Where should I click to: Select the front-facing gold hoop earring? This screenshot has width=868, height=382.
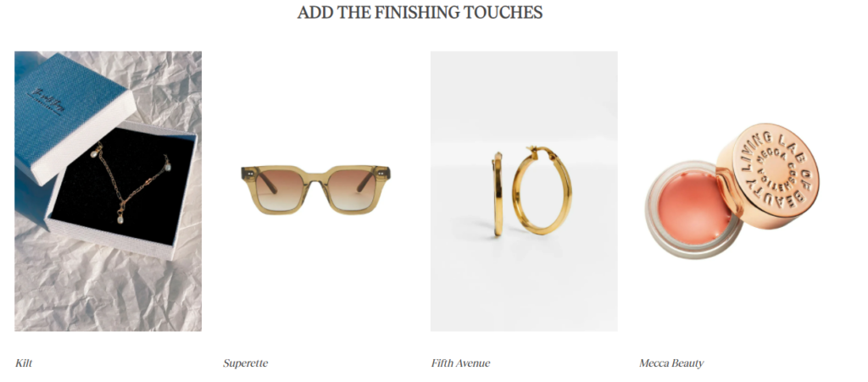(x=542, y=191)
